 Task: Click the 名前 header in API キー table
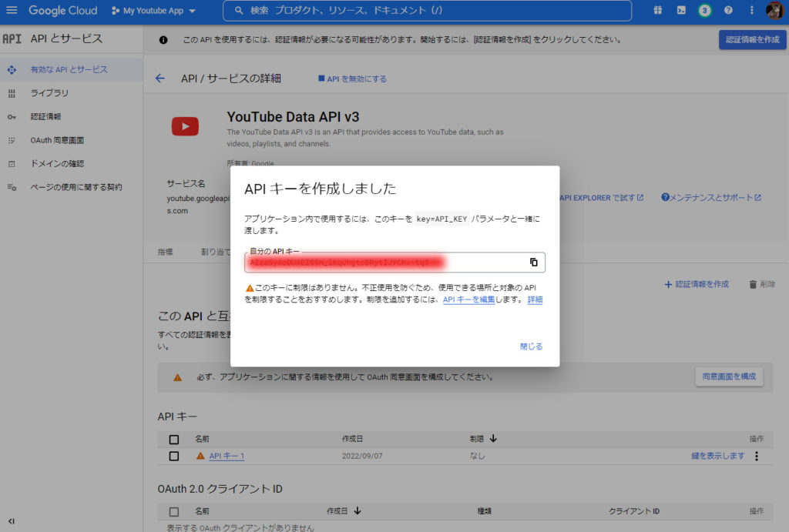click(203, 439)
